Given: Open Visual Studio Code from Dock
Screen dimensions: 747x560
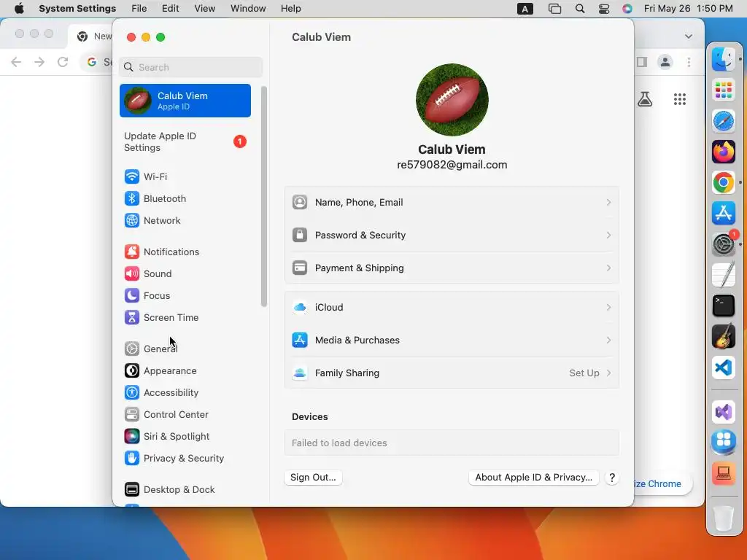Looking at the screenshot, I should pyautogui.click(x=723, y=367).
